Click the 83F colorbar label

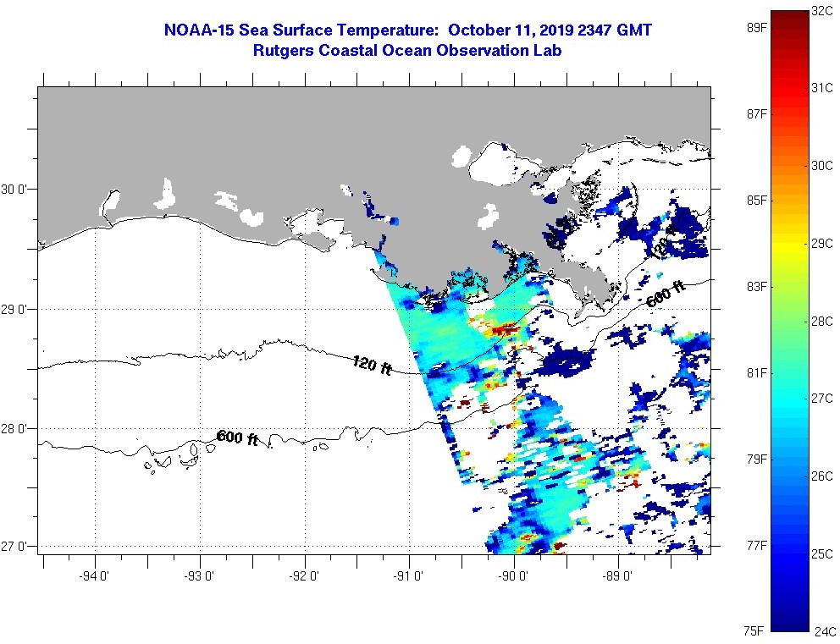[x=757, y=287]
